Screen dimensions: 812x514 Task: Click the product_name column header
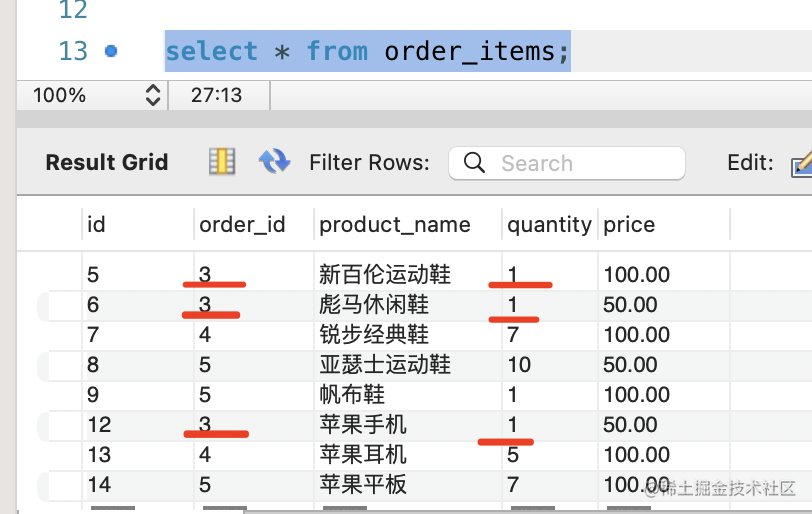click(x=395, y=225)
